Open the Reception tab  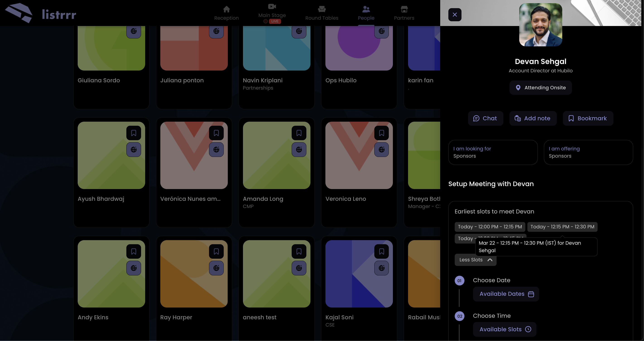point(226,13)
